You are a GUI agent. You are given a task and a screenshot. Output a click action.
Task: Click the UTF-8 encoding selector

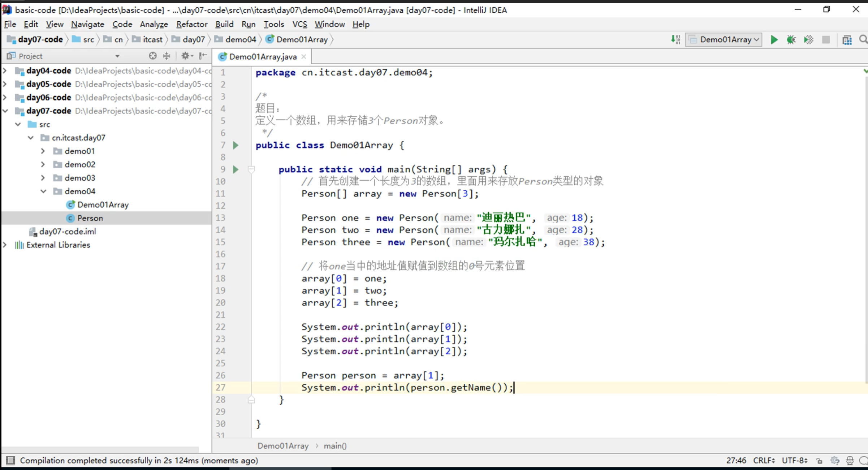click(794, 461)
